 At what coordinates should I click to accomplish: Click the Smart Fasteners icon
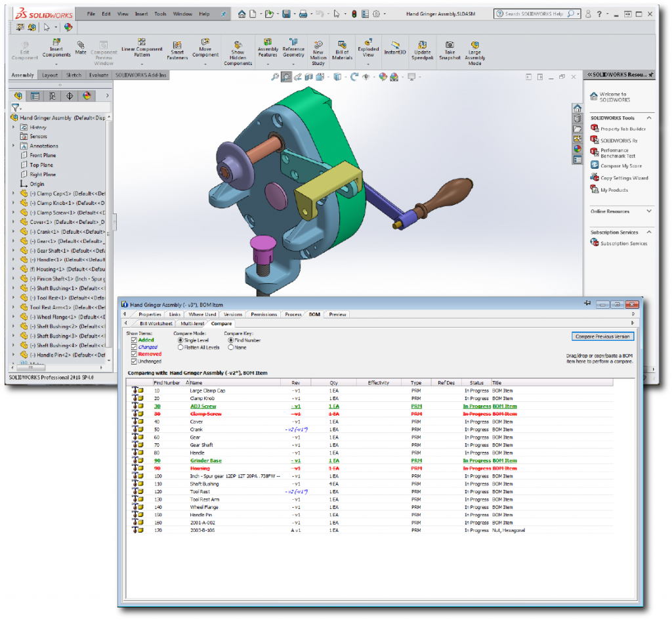[177, 50]
